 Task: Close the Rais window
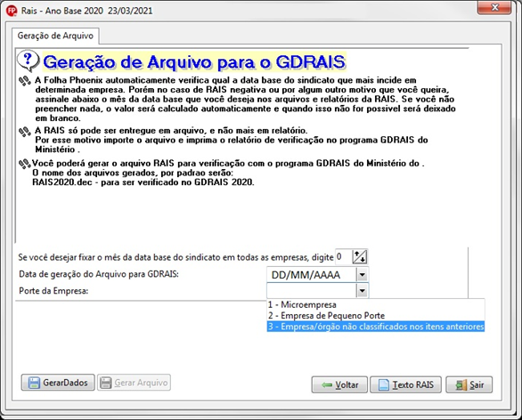coord(494,7)
